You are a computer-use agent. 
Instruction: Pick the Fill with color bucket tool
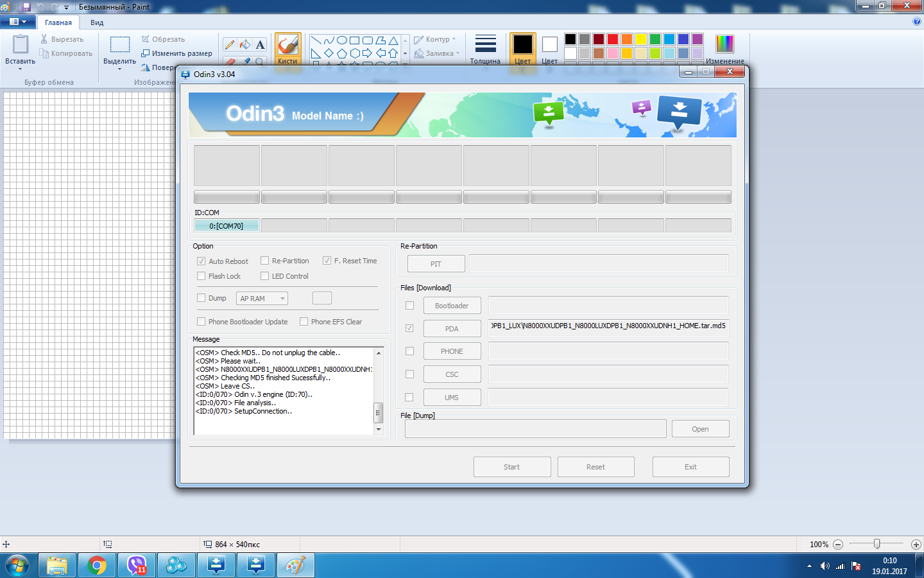point(245,44)
